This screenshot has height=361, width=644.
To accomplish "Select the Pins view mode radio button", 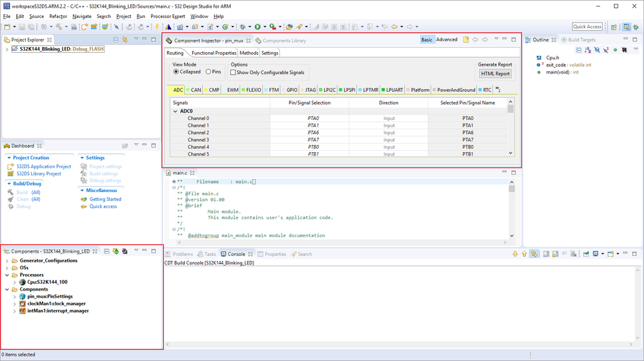I will [x=208, y=72].
